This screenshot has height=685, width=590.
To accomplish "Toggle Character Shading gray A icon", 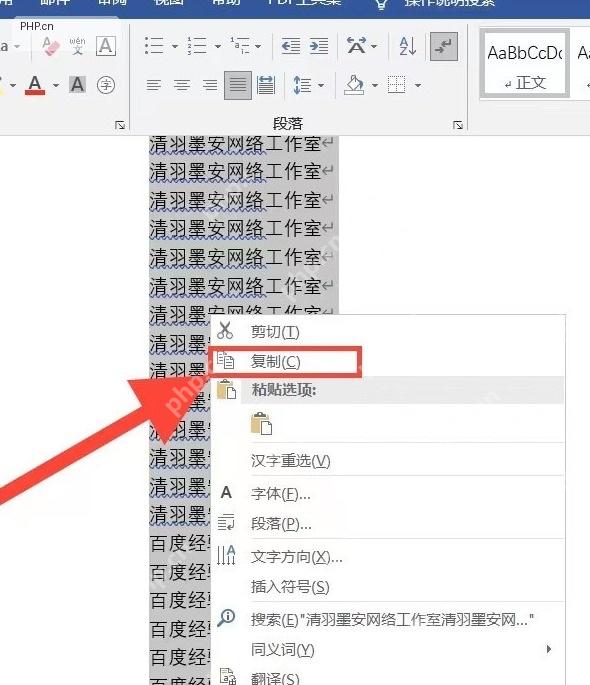I will 77,84.
